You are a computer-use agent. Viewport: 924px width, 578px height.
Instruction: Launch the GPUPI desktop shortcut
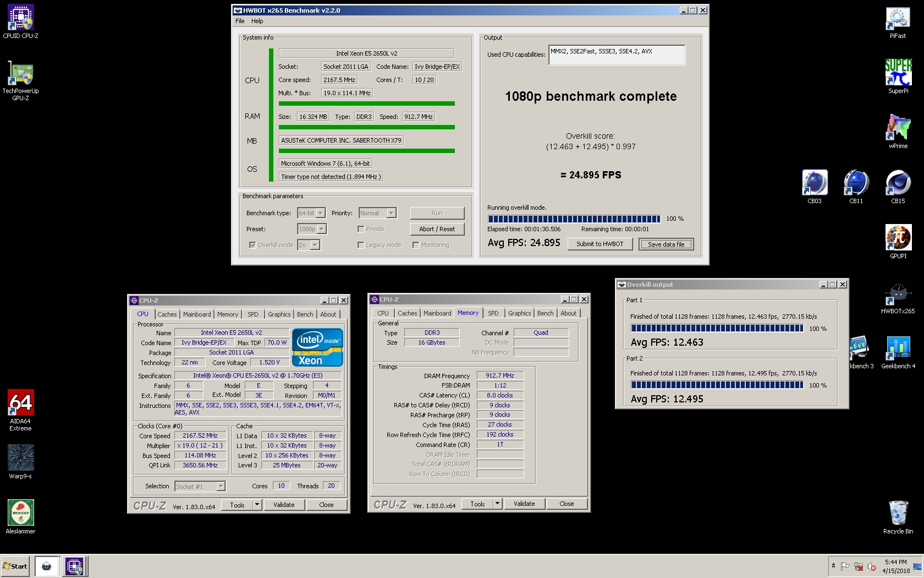(898, 242)
